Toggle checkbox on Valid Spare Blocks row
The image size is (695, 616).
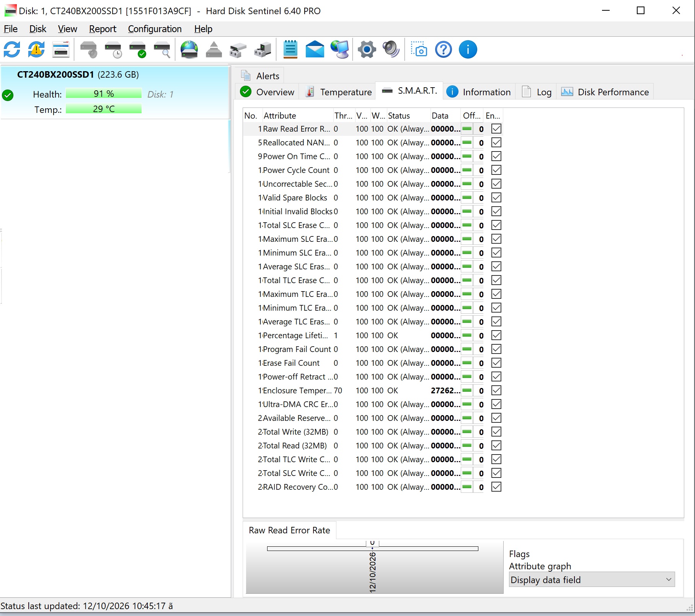[496, 198]
